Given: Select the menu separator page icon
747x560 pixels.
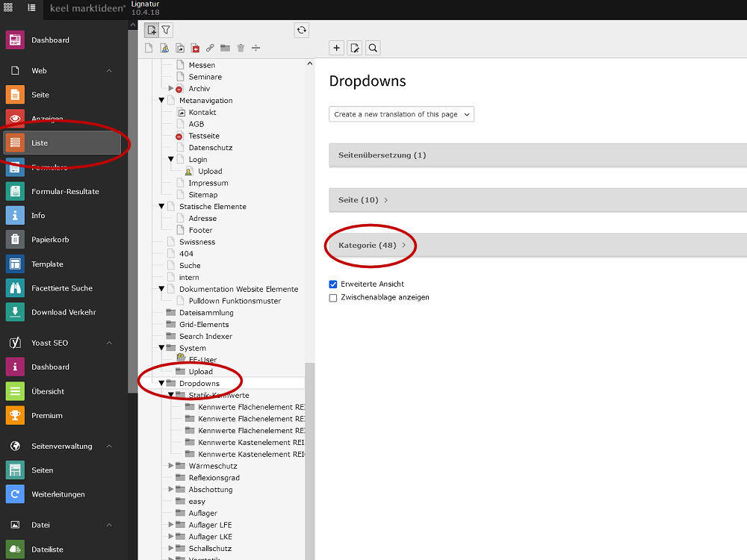Looking at the screenshot, I should [x=255, y=48].
